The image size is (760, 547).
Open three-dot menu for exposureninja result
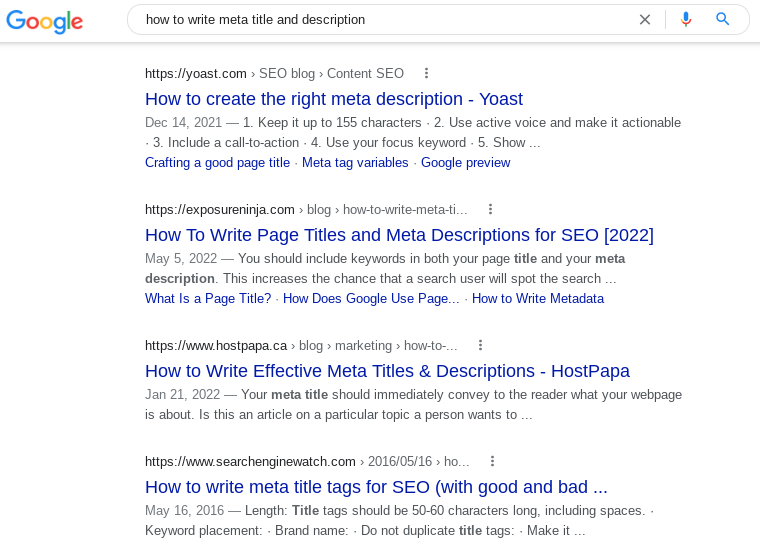tap(490, 209)
